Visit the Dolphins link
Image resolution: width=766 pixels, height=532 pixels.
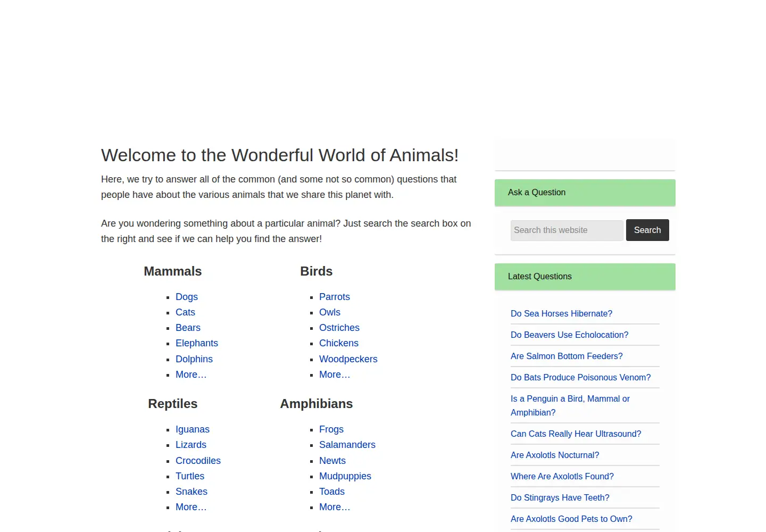tap(194, 359)
